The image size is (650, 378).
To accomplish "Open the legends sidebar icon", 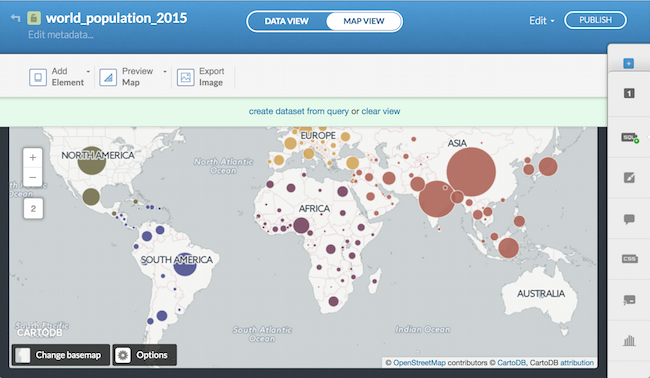I will [x=629, y=300].
